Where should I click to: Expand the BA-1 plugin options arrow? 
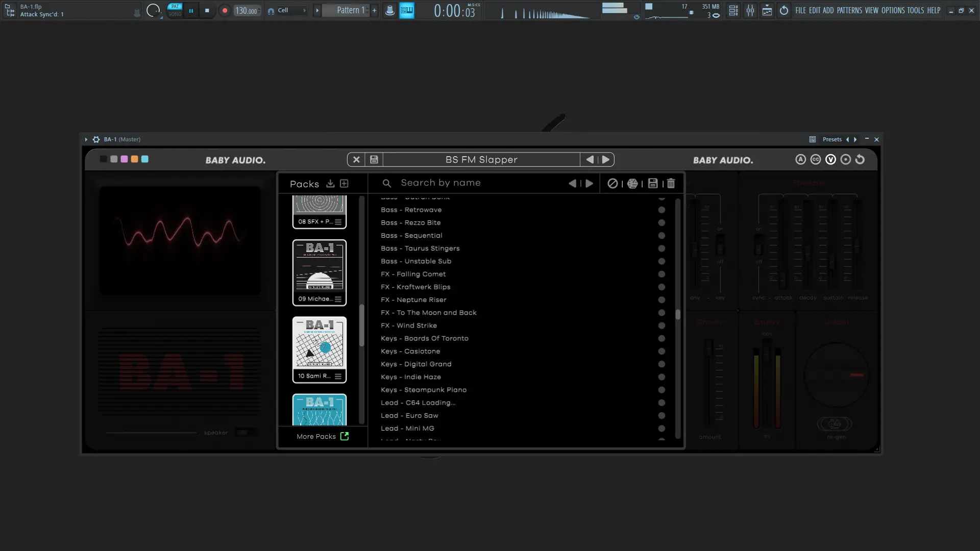(86, 139)
